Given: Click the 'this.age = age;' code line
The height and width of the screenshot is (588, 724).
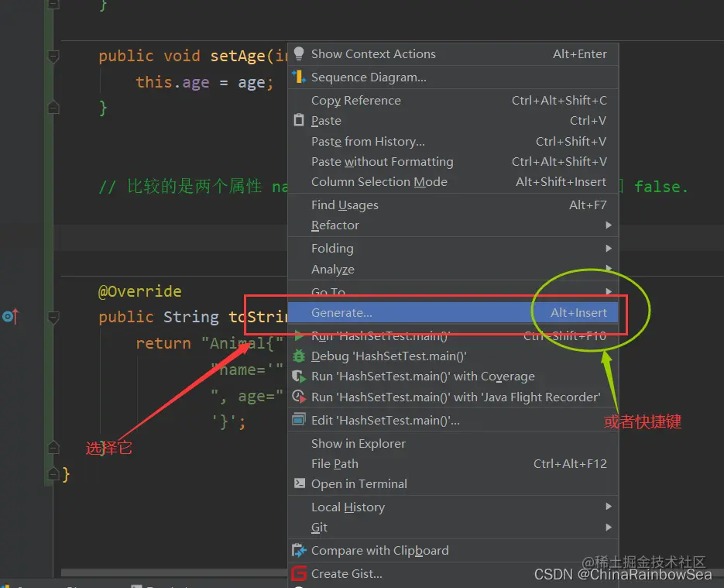Looking at the screenshot, I should 204,82.
